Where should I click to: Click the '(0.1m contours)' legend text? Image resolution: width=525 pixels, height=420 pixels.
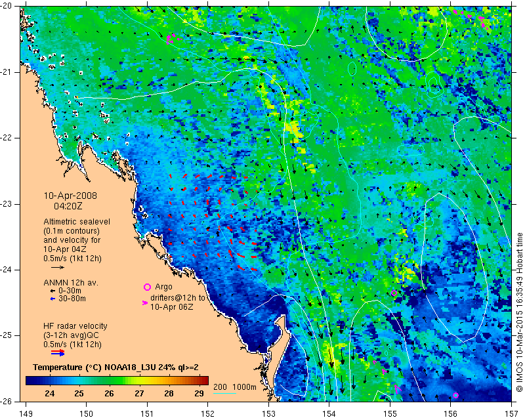click(72, 231)
